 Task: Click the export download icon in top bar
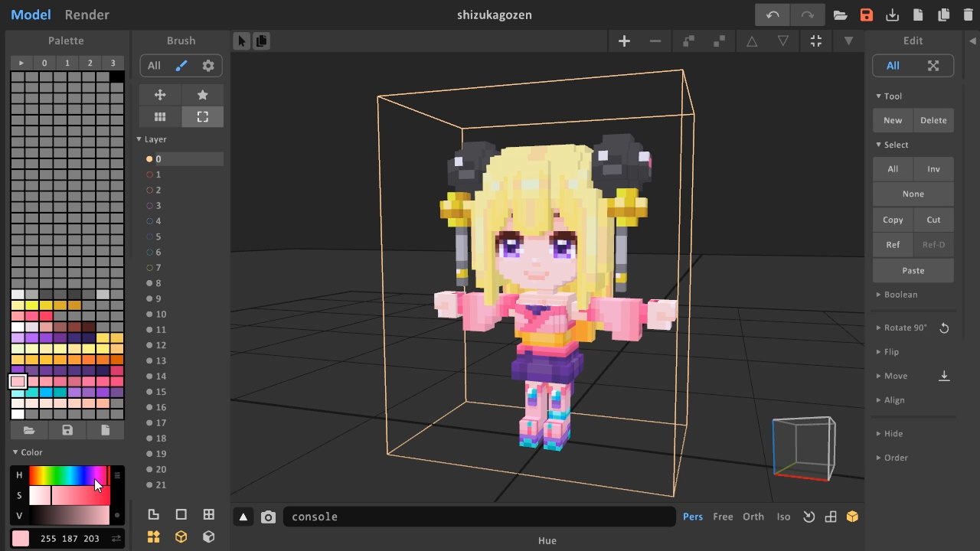pyautogui.click(x=892, y=15)
